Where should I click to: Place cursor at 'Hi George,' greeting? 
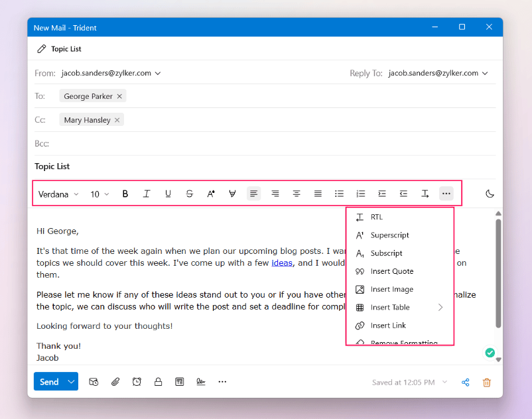pos(58,231)
